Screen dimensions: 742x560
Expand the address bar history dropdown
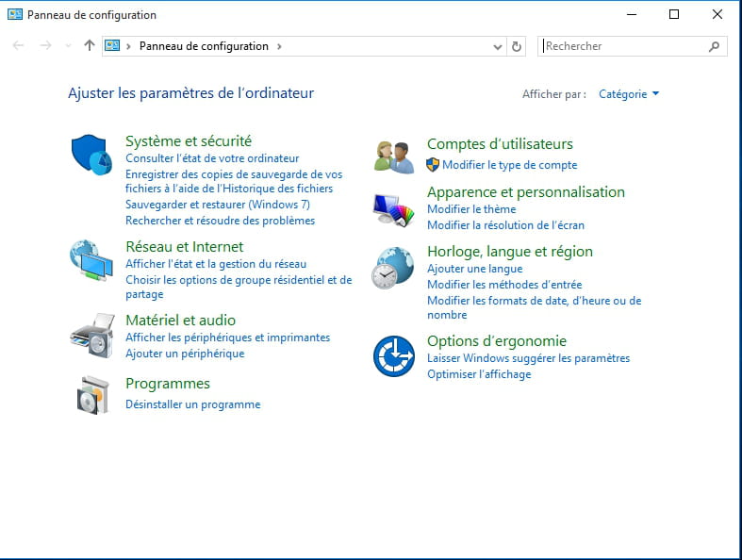(498, 46)
